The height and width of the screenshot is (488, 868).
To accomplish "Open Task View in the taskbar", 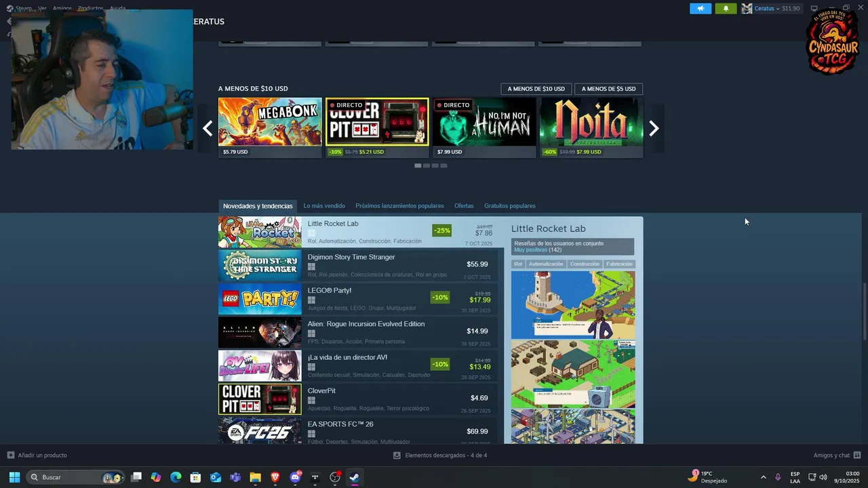I will (x=136, y=477).
